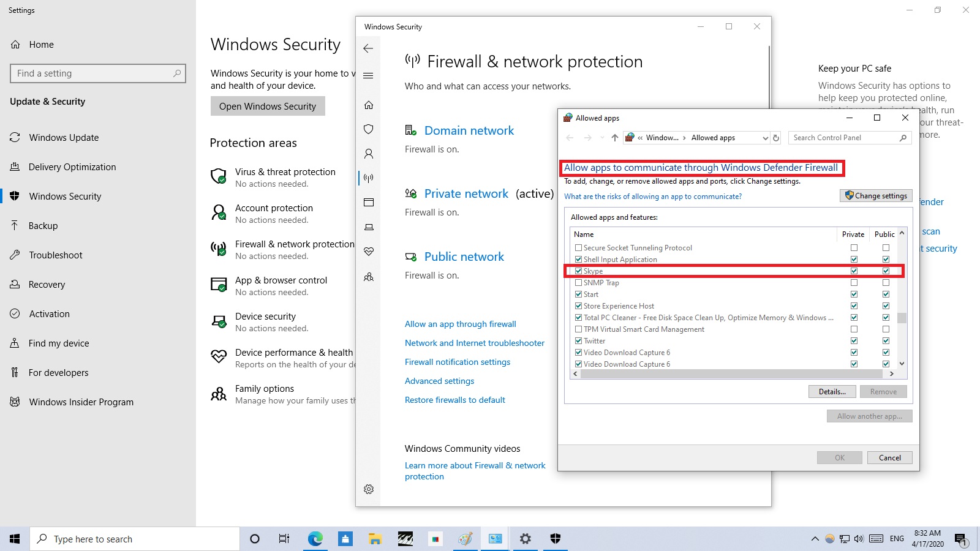Screen dimensions: 980x551
Task: Open Device performance heart sidebar icon
Action: coord(369,252)
